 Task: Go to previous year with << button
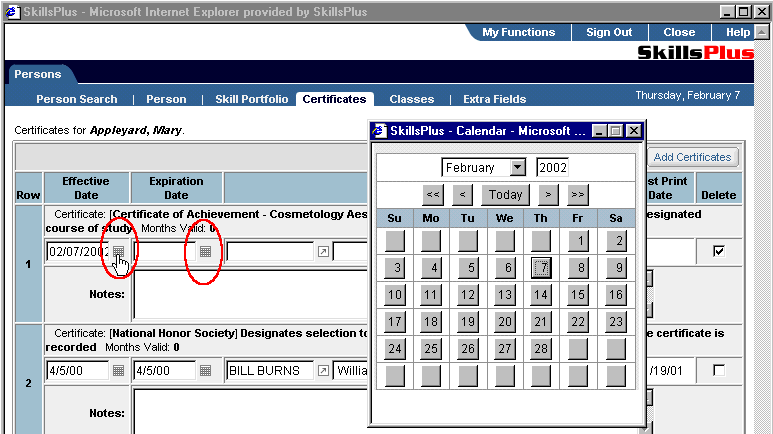coord(433,194)
